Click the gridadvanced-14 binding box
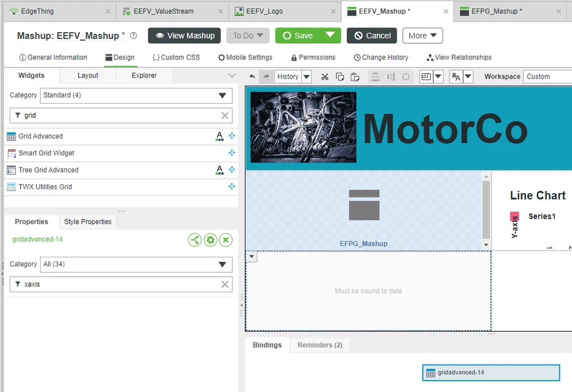The image size is (572, 392). (x=491, y=373)
